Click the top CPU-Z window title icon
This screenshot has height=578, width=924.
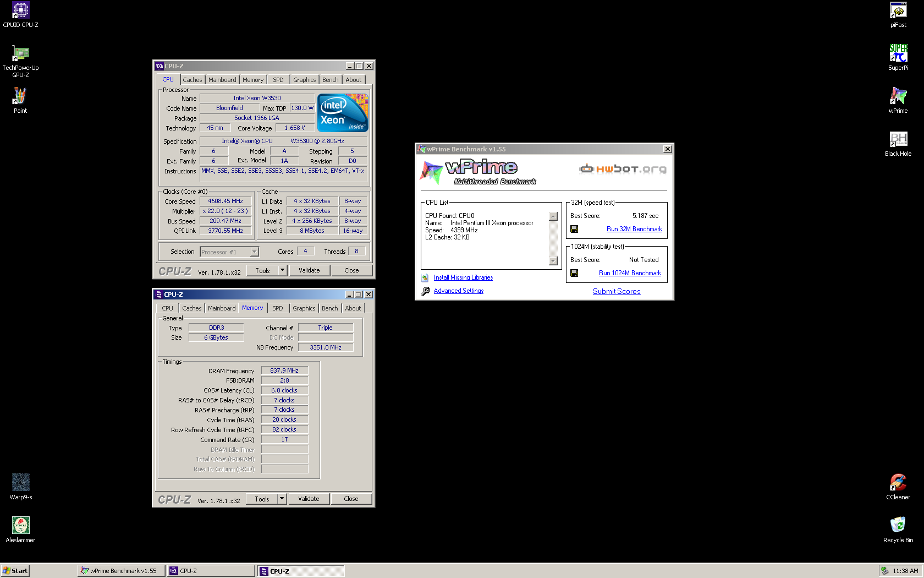[x=159, y=66]
